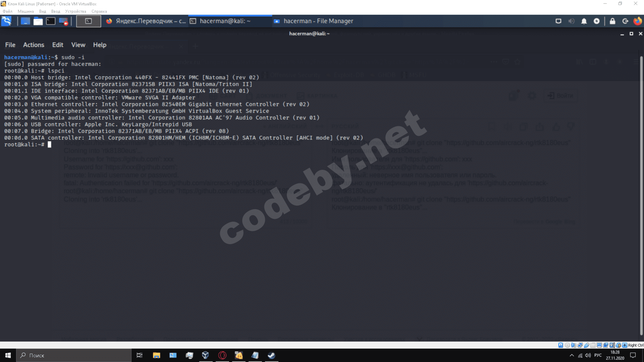Click the Firefox icon in Kali panel tray

click(x=638, y=21)
